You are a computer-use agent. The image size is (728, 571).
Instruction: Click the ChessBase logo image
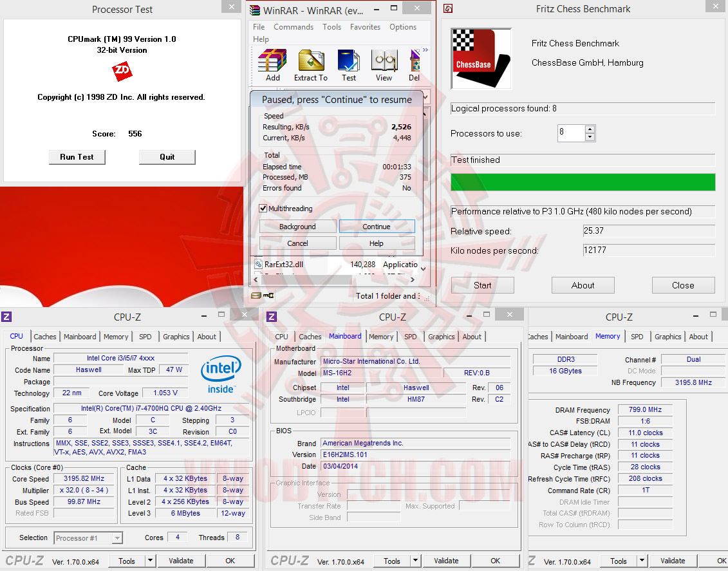[x=481, y=59]
